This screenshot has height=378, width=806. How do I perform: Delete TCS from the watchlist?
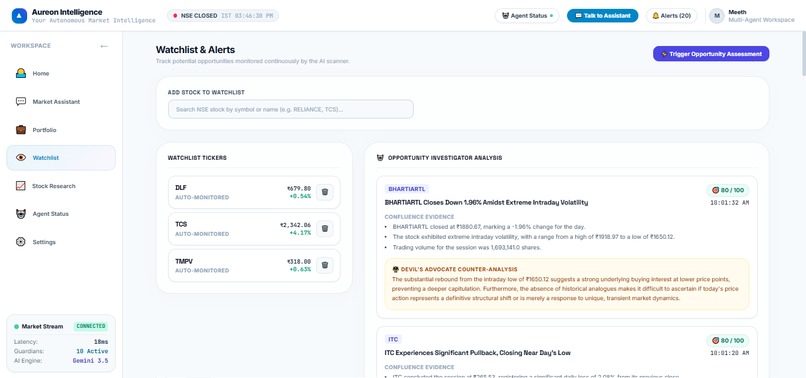click(x=325, y=229)
